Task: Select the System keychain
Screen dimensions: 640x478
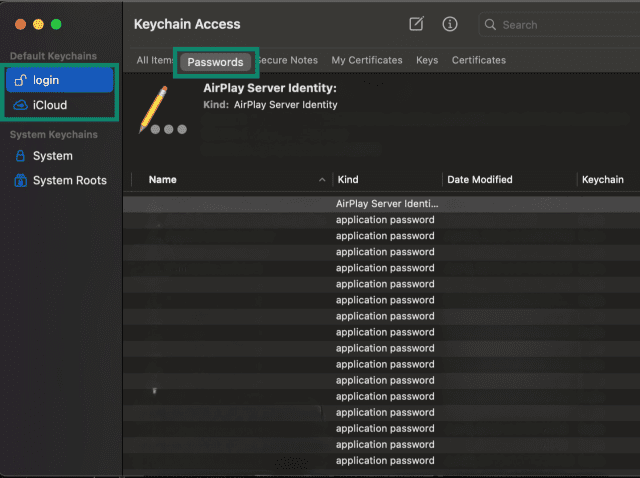Action: [x=60, y=156]
